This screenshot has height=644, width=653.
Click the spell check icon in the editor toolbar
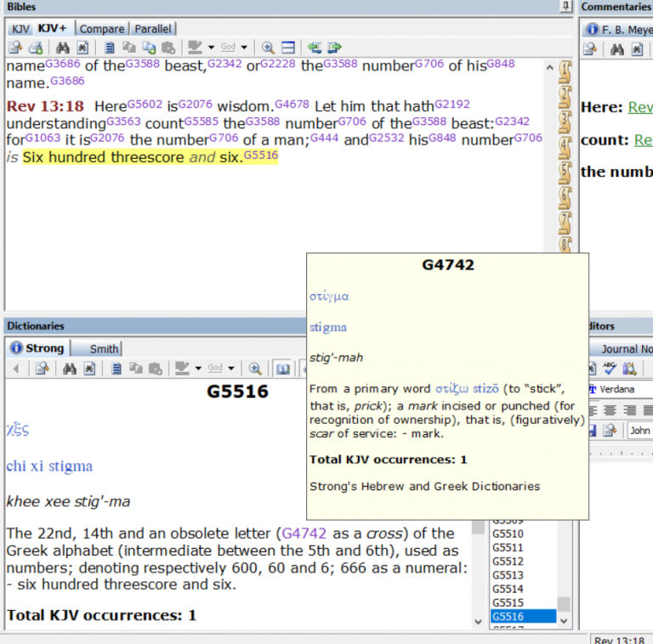coord(610,368)
